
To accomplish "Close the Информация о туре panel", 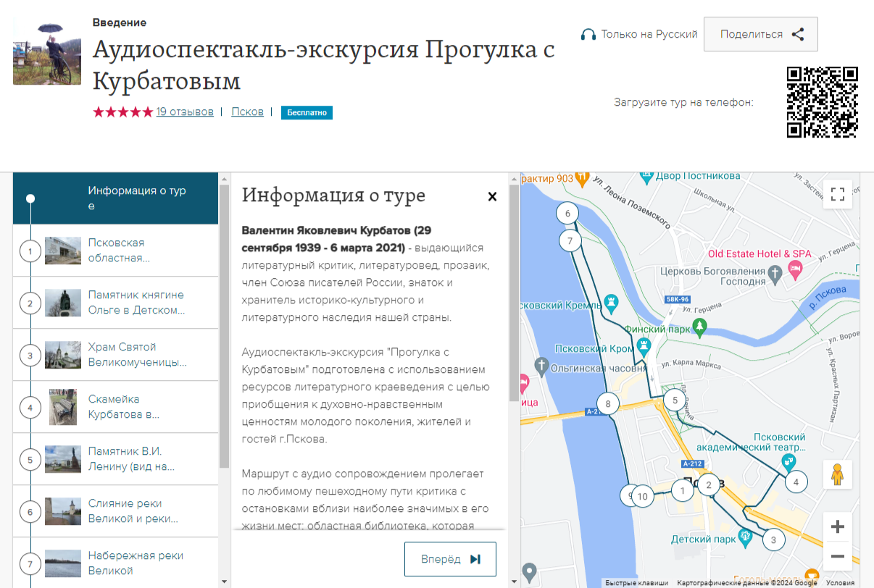I will 492,196.
